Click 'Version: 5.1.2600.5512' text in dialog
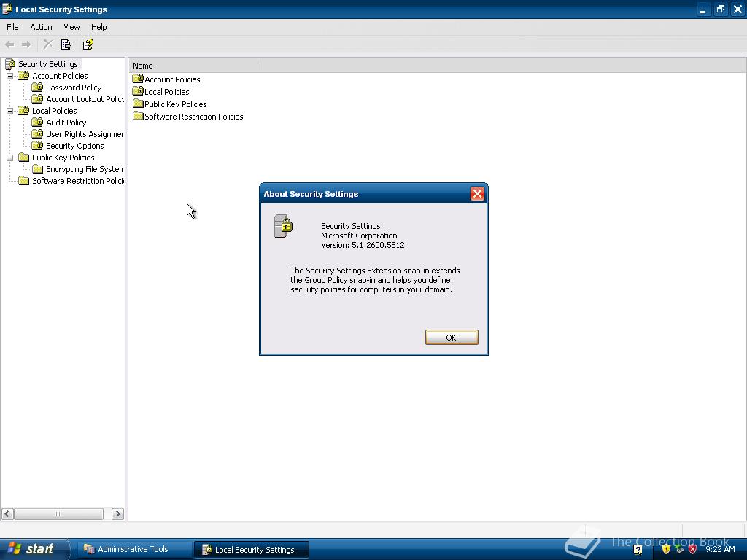Screen dimensions: 747x560 tap(363, 245)
